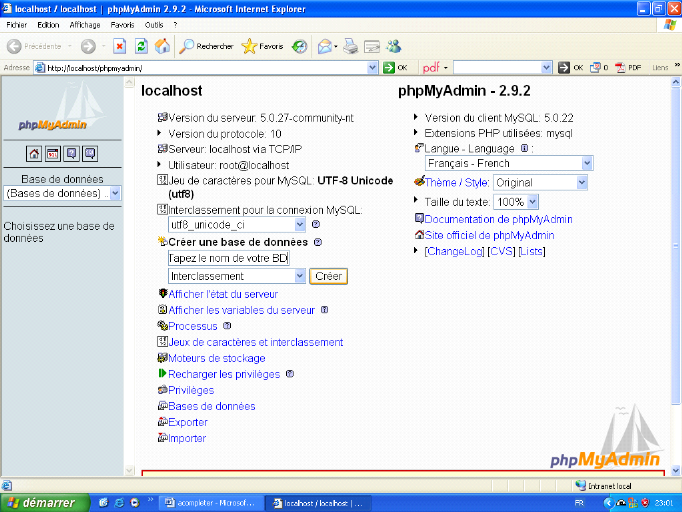Click the Home page icon in IE toolbar
The width and height of the screenshot is (682, 512).
pyautogui.click(x=162, y=46)
